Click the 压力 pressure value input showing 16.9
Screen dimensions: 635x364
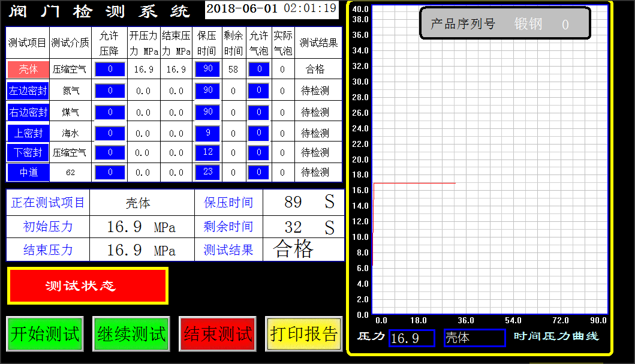point(411,338)
